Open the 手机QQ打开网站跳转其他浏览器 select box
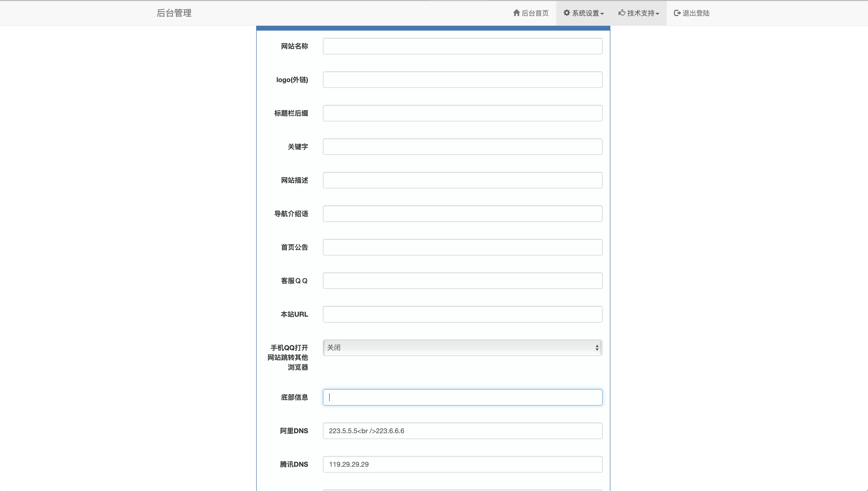Image resolution: width=868 pixels, height=491 pixels. coord(462,347)
